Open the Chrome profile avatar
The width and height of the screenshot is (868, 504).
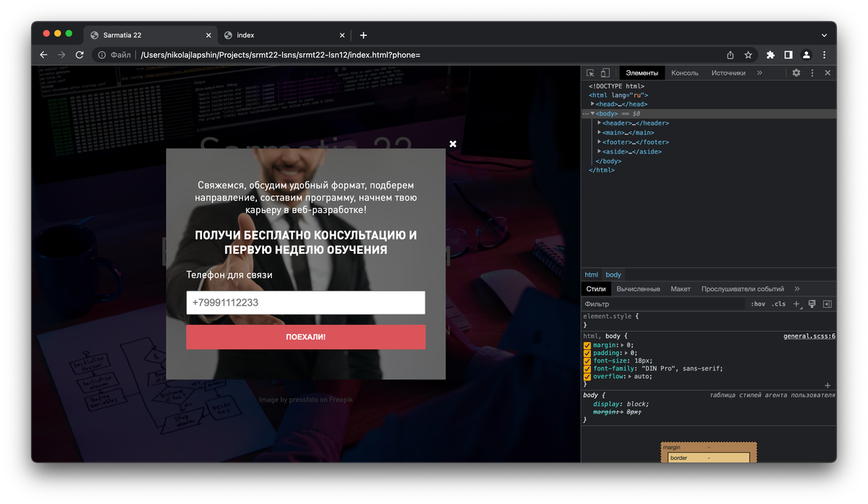point(807,55)
